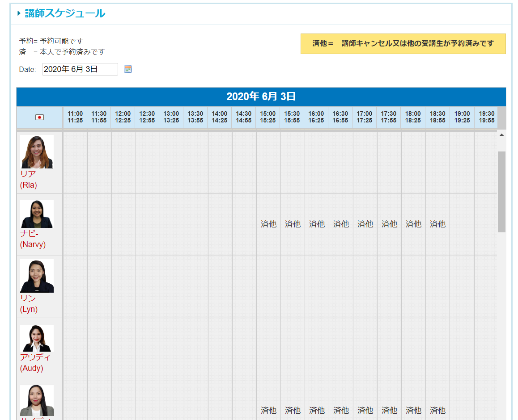Click the 19:30 time slot column header

(x=487, y=117)
